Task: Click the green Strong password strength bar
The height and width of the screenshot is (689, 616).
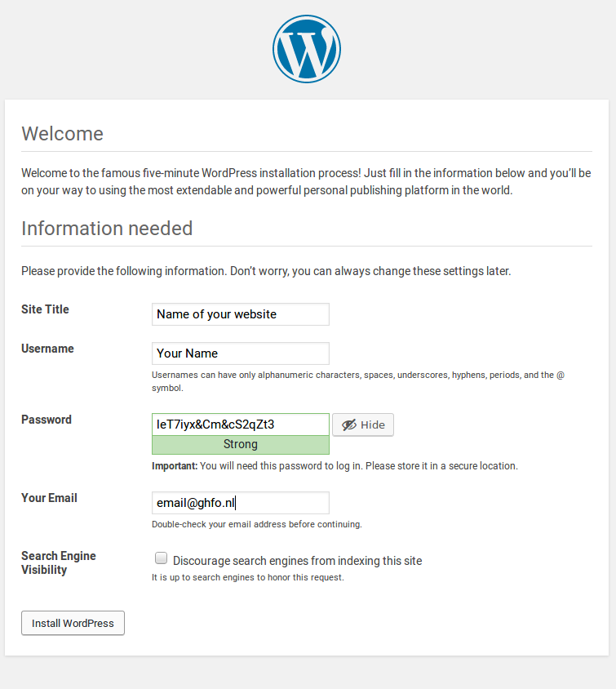Action: pyautogui.click(x=241, y=445)
